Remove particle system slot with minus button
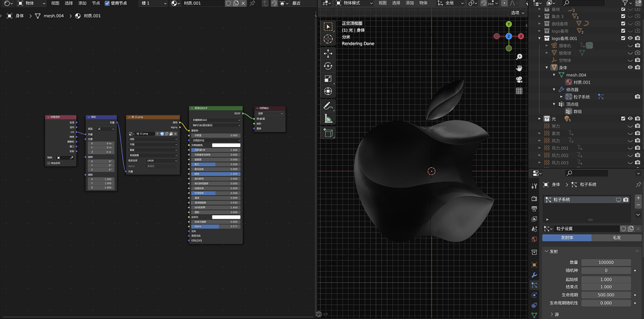The height and width of the screenshot is (319, 644). [x=638, y=205]
